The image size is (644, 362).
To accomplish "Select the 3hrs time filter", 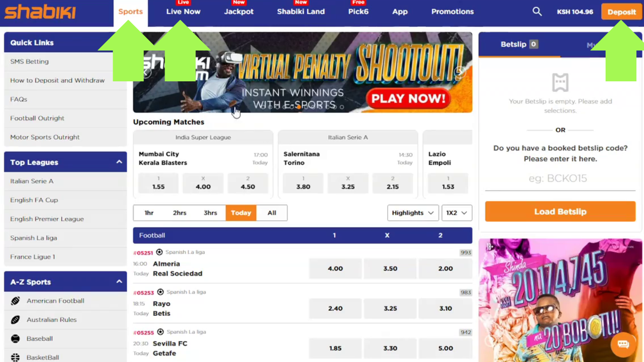I will coord(210,213).
